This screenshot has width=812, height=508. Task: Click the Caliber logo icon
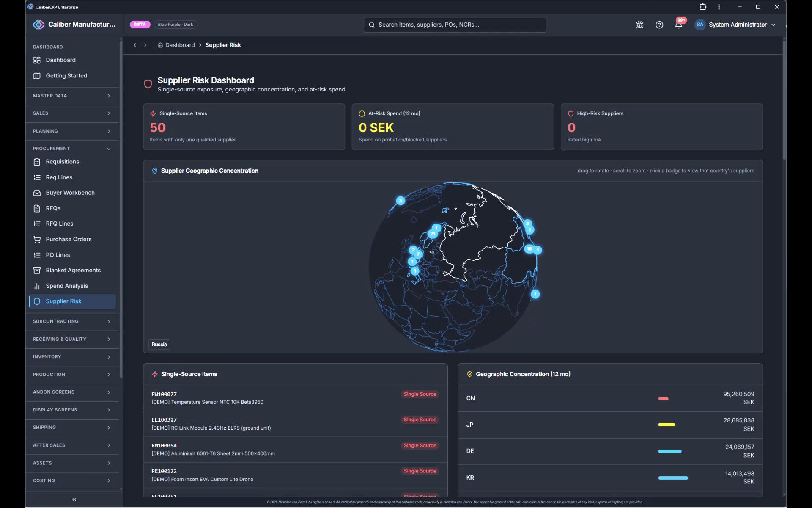tap(38, 25)
